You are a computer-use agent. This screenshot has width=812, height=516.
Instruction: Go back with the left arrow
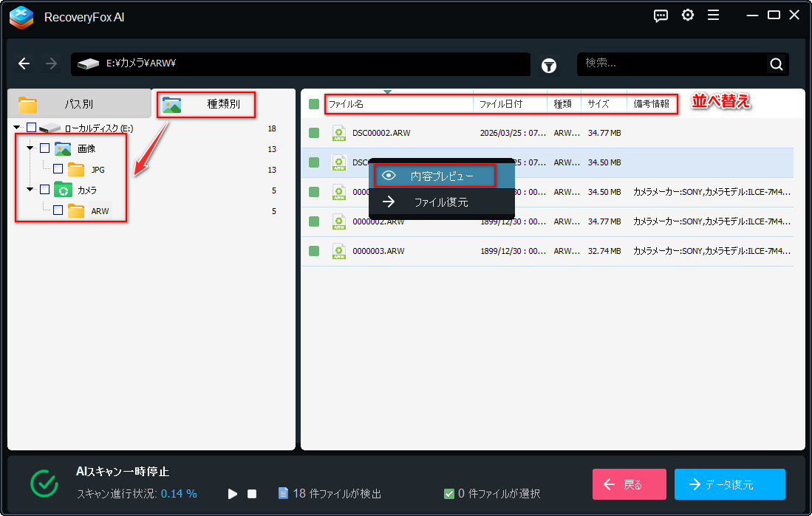point(24,63)
